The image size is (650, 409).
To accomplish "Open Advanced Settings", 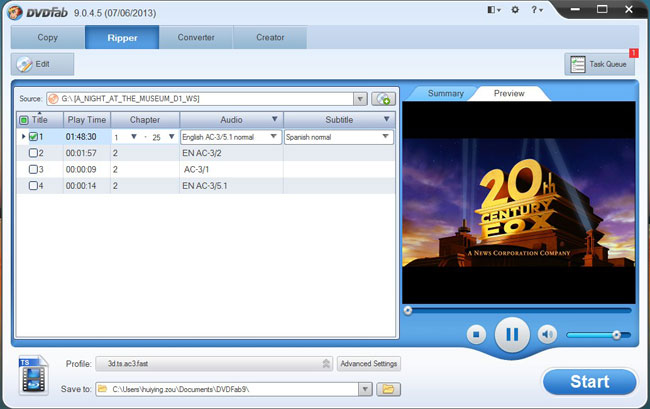I will (369, 363).
